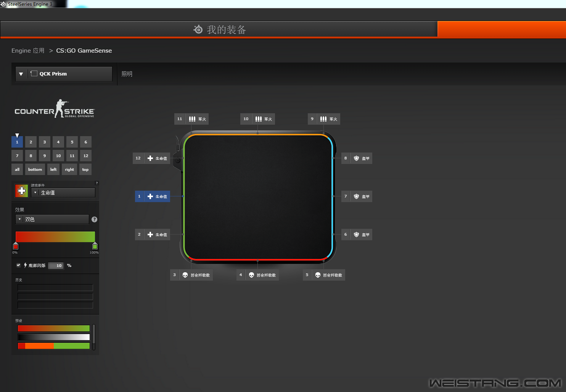The height and width of the screenshot is (392, 566).
Task: Select the 'bottom' zone group button
Action: coord(35,169)
